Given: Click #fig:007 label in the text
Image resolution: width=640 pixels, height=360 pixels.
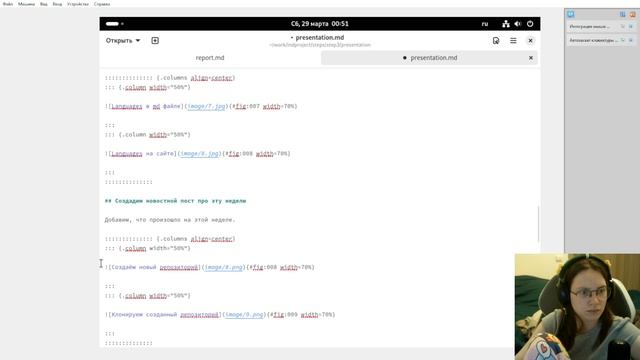Looking at the screenshot, I should coord(246,106).
